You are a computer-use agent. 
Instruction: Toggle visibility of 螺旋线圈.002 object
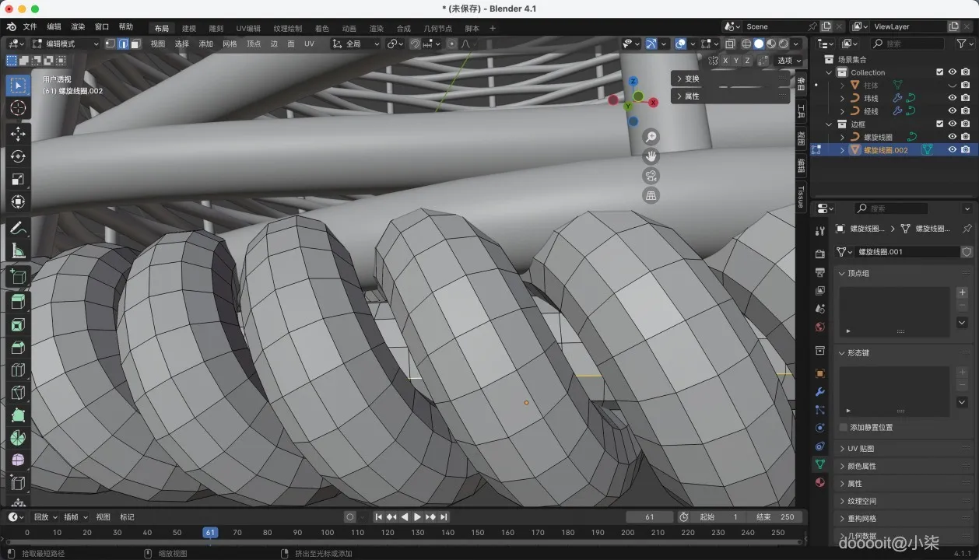(x=952, y=150)
